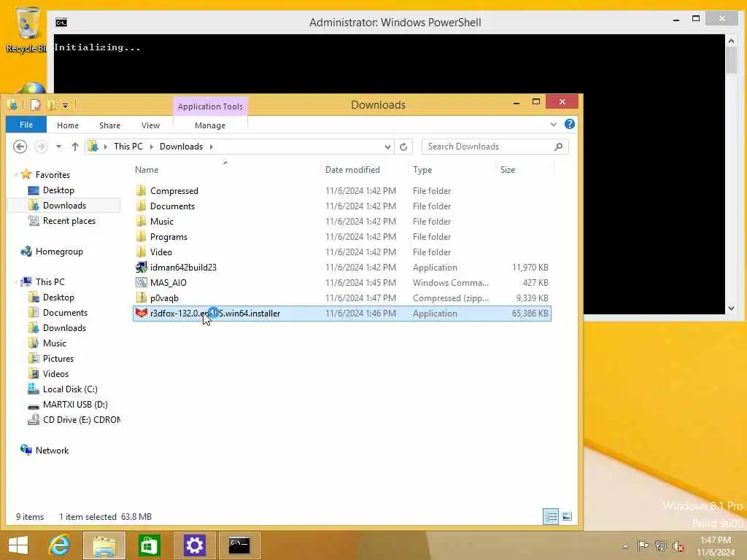Screen dimensions: 747x560
Task: Go up one folder level
Action: pyautogui.click(x=75, y=147)
